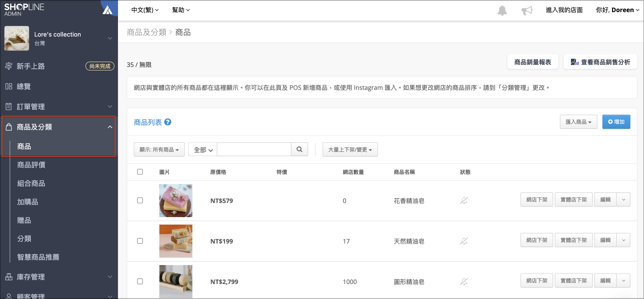
Task: Click 網店下架 for 圓形精油皂
Action: click(x=537, y=281)
